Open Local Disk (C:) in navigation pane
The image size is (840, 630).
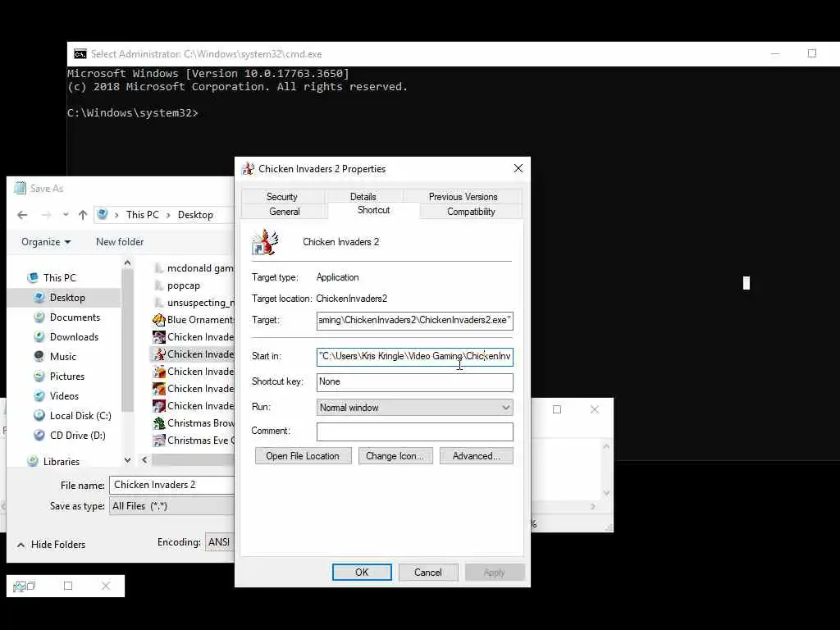pos(80,416)
